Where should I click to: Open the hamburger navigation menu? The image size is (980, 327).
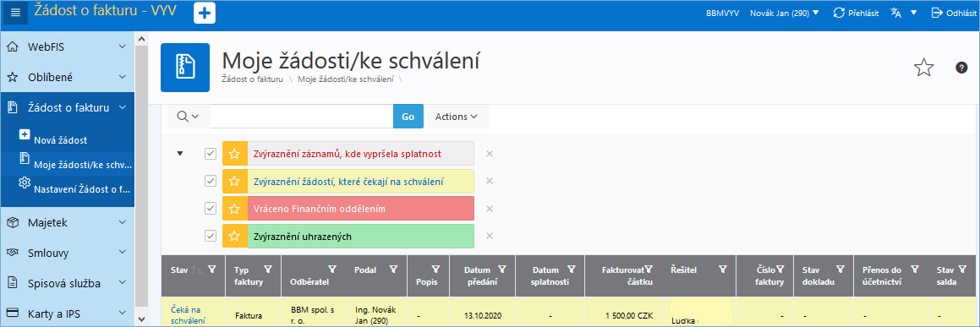[16, 13]
